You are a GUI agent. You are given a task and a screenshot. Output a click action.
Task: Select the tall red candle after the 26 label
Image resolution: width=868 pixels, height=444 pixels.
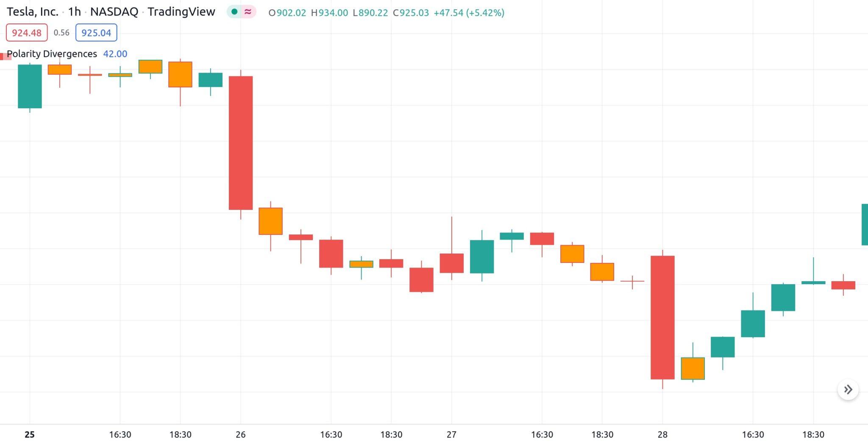[x=241, y=142]
